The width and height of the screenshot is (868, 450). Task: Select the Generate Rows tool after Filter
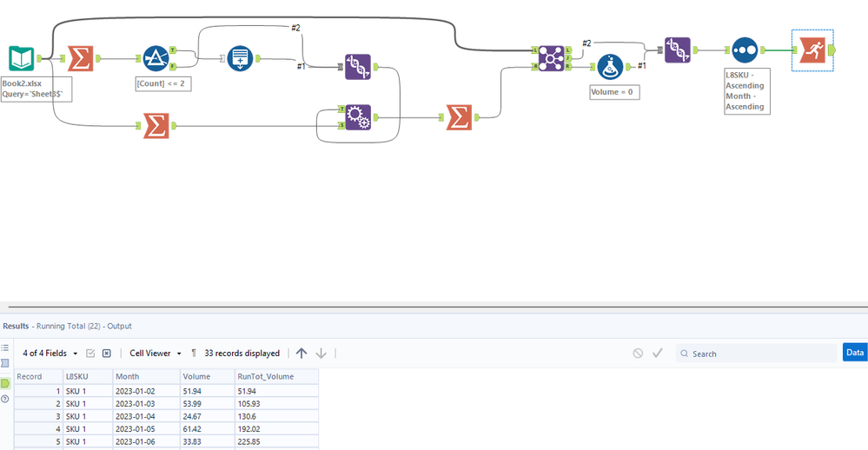(241, 59)
